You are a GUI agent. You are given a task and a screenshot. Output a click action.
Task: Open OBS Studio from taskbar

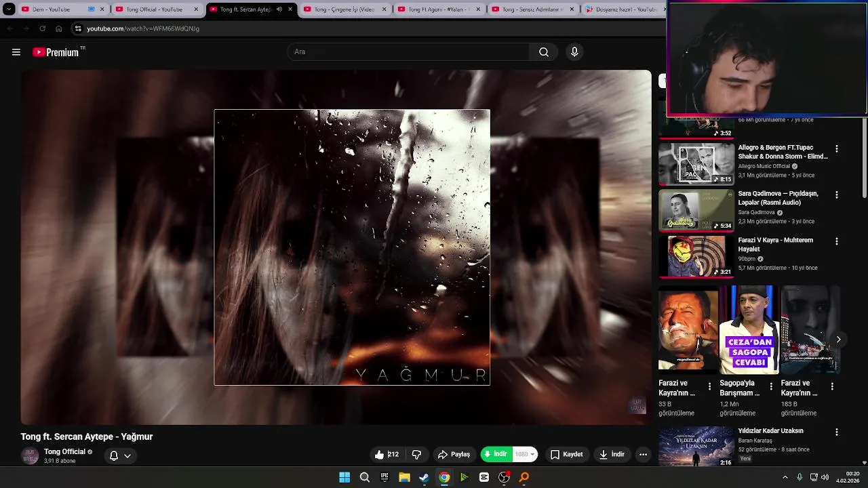coord(504,477)
